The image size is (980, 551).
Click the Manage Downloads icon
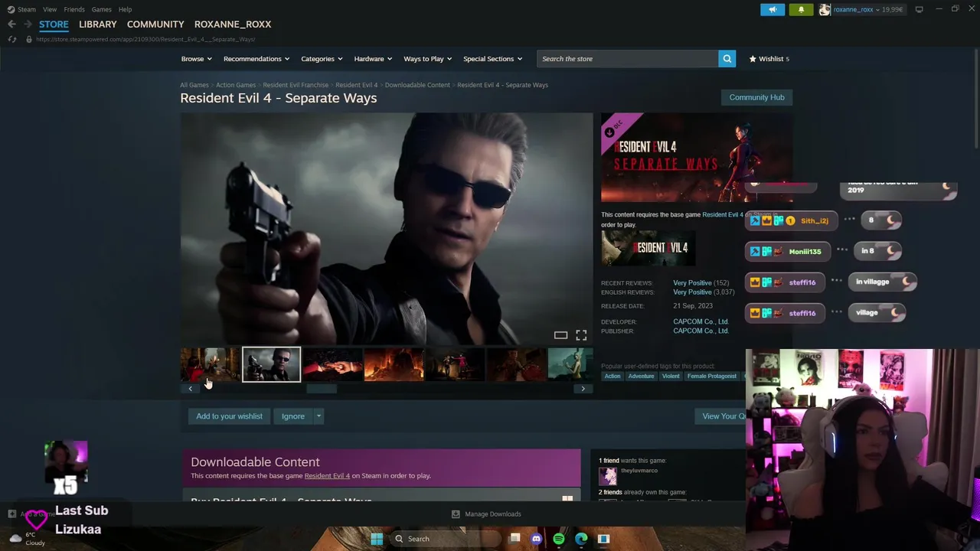coord(456,514)
